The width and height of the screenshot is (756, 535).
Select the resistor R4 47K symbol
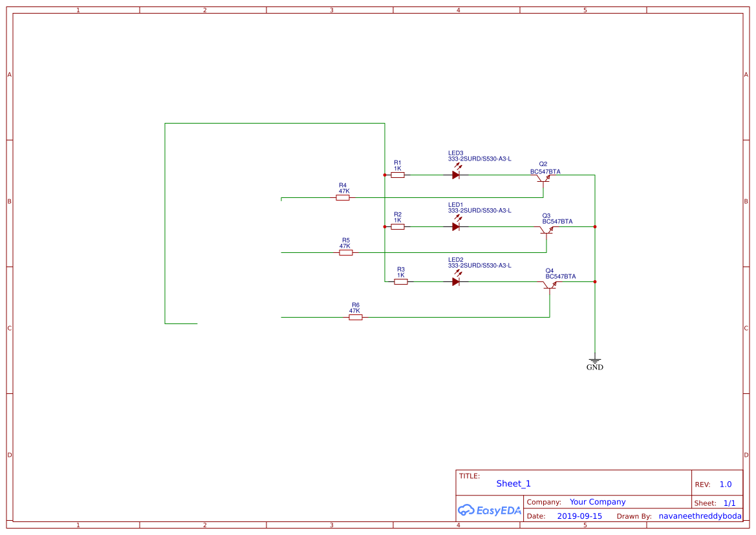342,197
